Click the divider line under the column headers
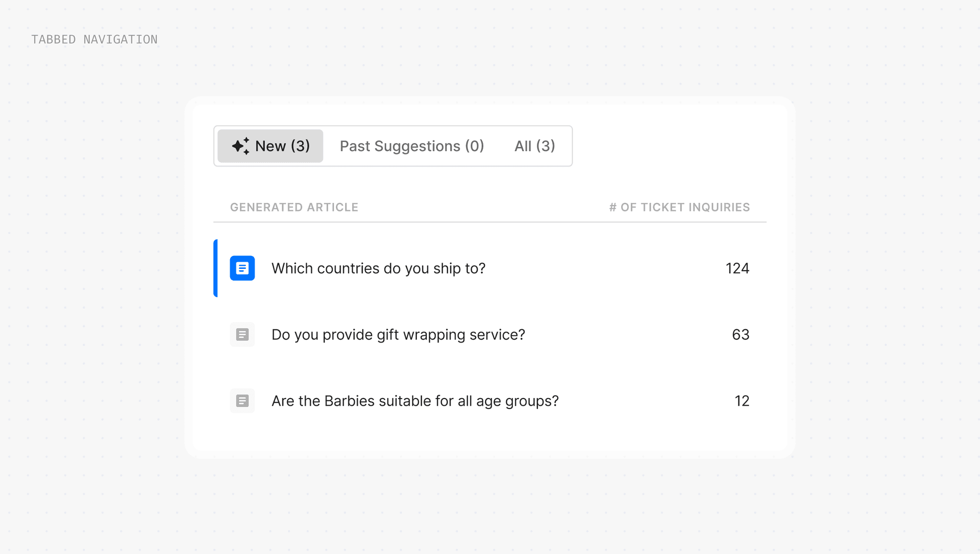 [x=490, y=222]
